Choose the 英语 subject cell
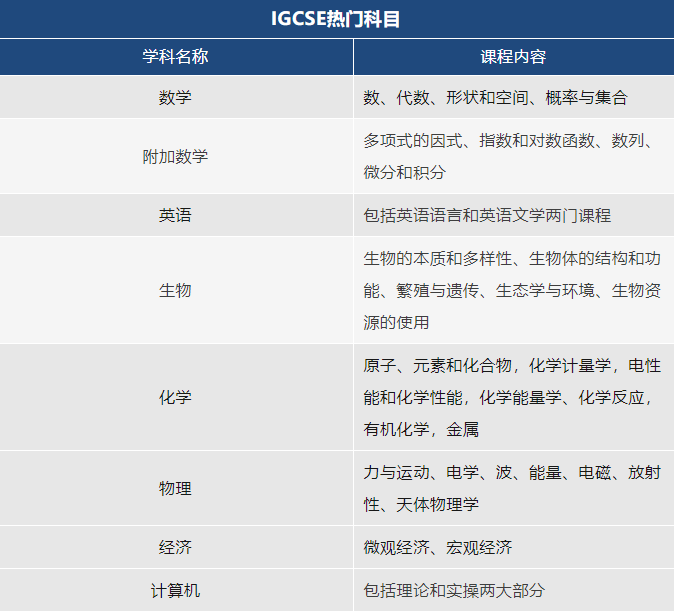Image resolution: width=675 pixels, height=613 pixels. [x=176, y=215]
